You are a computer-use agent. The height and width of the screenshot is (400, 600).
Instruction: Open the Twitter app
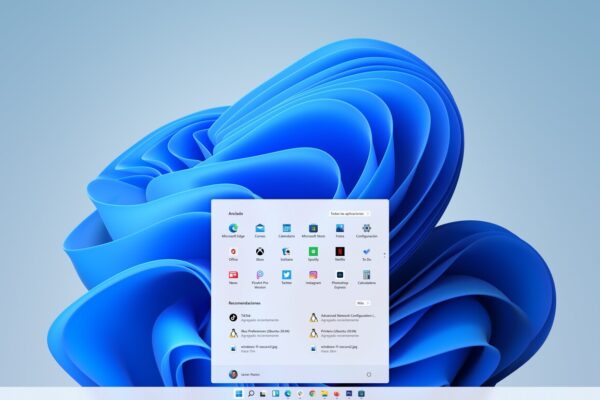(287, 277)
